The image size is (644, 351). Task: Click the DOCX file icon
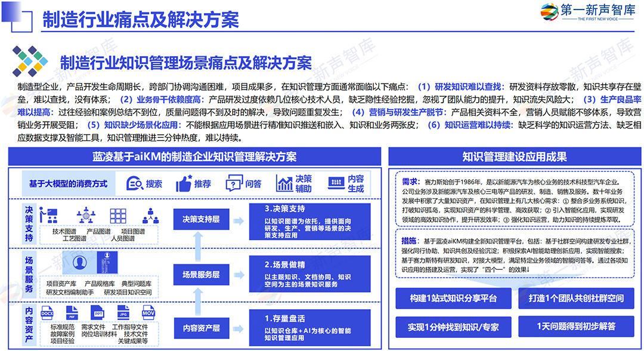[x=47, y=313]
